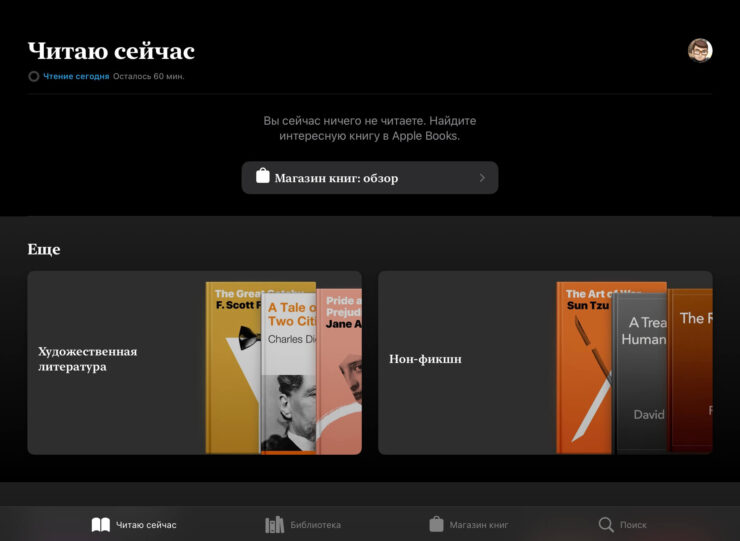Tap the reading goal ring icon
Viewport: 740px width, 541px height.
34,76
